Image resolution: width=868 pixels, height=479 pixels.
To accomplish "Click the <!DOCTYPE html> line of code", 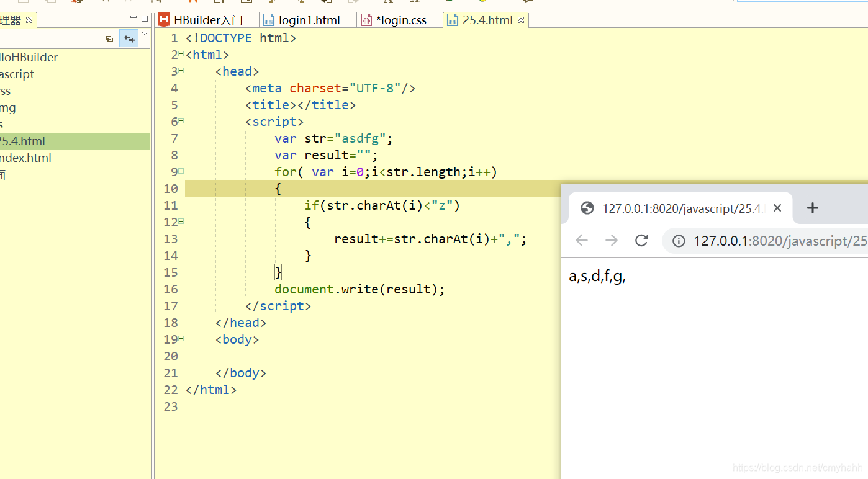I will pos(241,38).
